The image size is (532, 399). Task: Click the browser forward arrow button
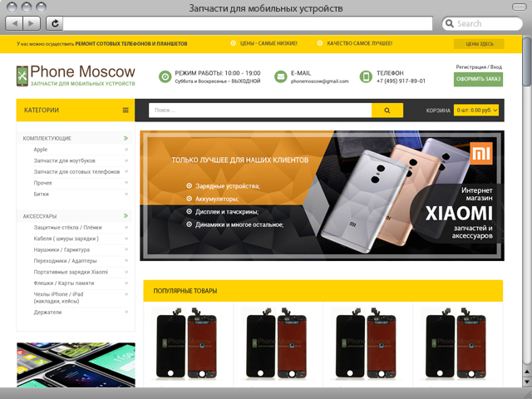(x=32, y=23)
